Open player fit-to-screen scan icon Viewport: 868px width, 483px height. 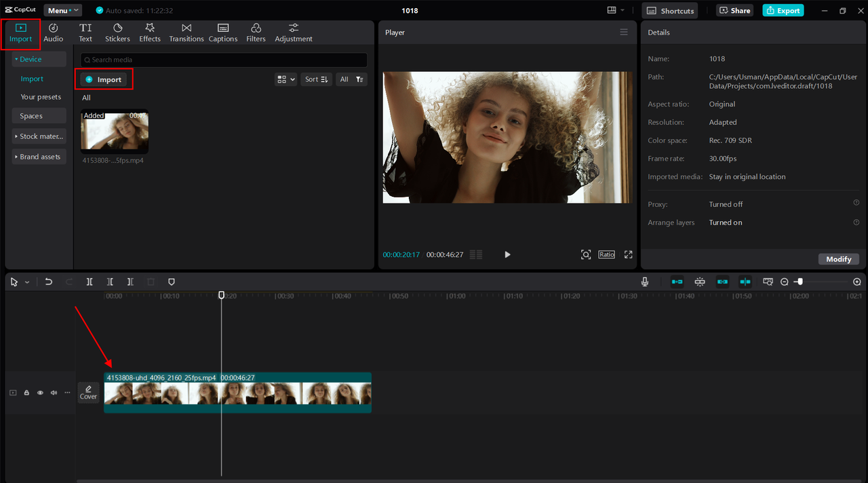point(586,254)
